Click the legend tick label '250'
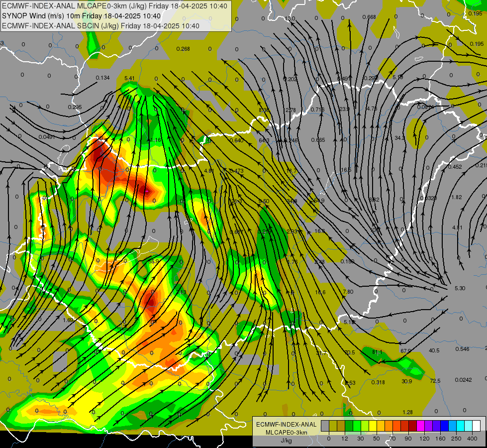Screen dimensions: 487x448 (x=456, y=439)
